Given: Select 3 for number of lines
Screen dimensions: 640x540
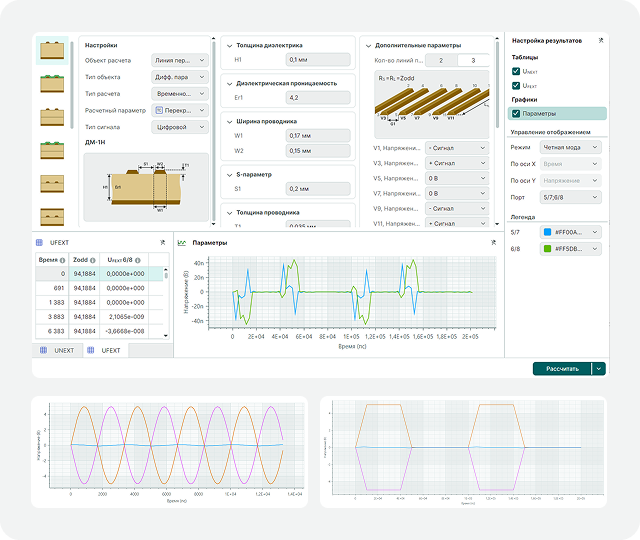Looking at the screenshot, I should pos(473,60).
